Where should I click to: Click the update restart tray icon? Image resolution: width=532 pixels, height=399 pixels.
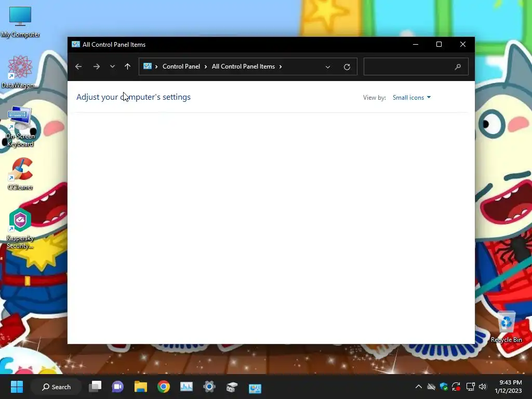[456, 387]
